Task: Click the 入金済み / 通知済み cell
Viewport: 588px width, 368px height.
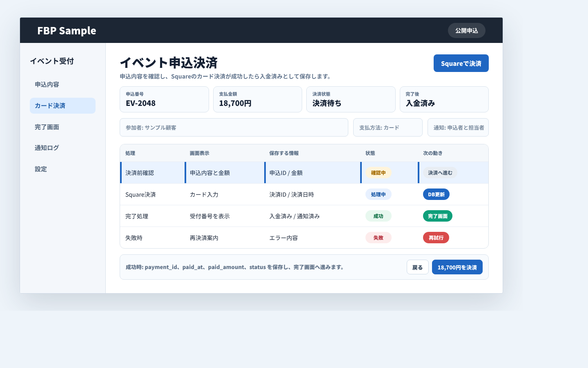Action: point(312,216)
